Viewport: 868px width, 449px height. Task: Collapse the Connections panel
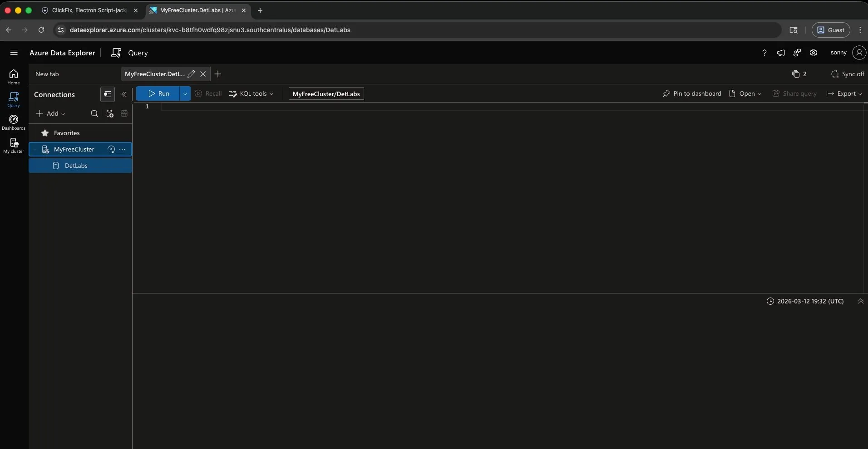point(124,94)
